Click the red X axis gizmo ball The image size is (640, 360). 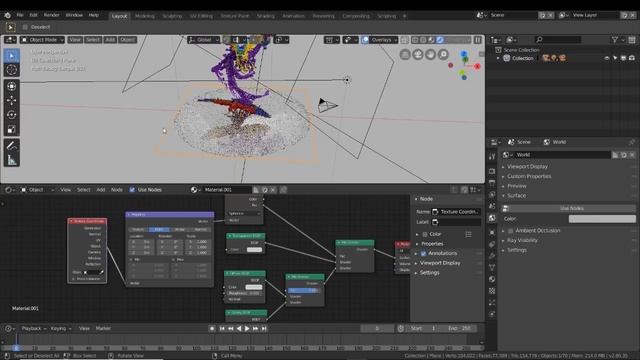[477, 66]
